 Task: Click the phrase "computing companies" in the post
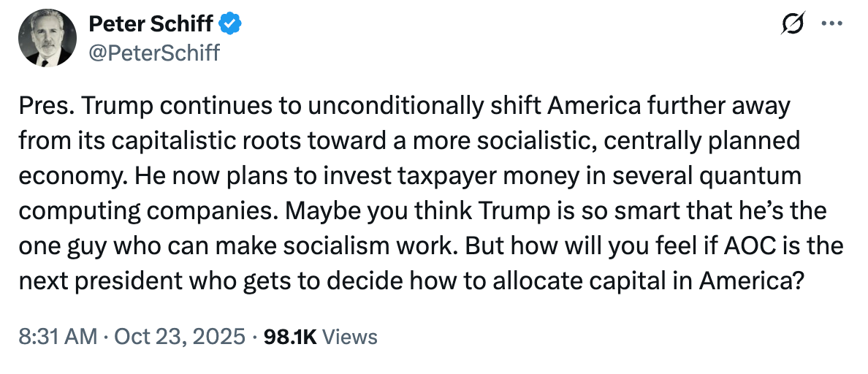147,211
